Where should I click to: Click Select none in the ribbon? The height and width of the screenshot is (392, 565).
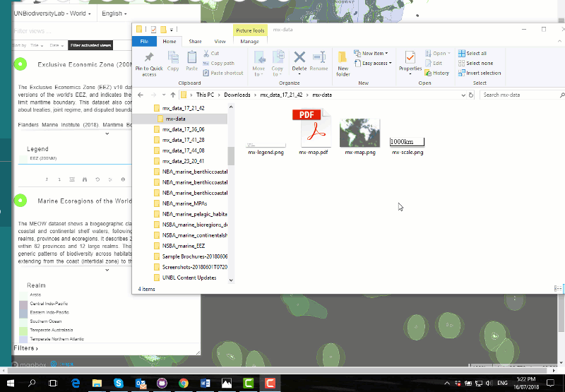click(x=475, y=63)
